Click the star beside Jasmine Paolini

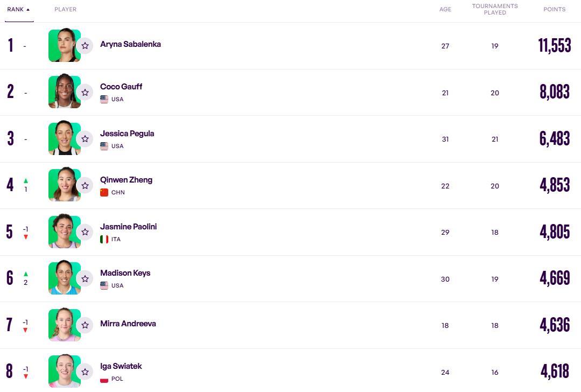click(x=85, y=232)
